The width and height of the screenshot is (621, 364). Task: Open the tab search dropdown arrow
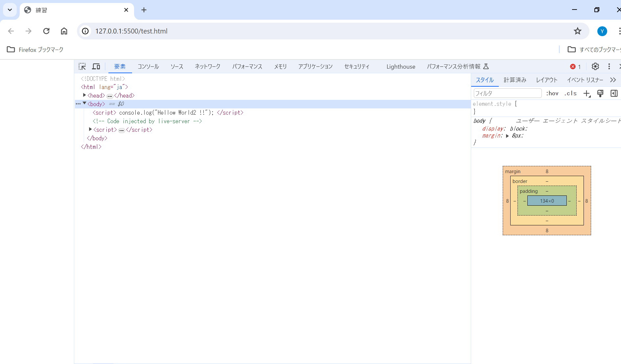(10, 10)
